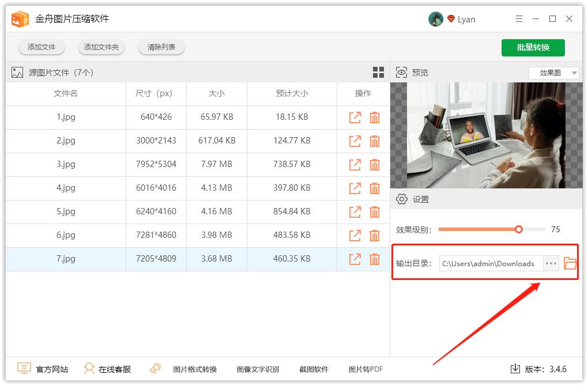Open output folder via the folder icon
The image size is (588, 386).
[x=570, y=263]
